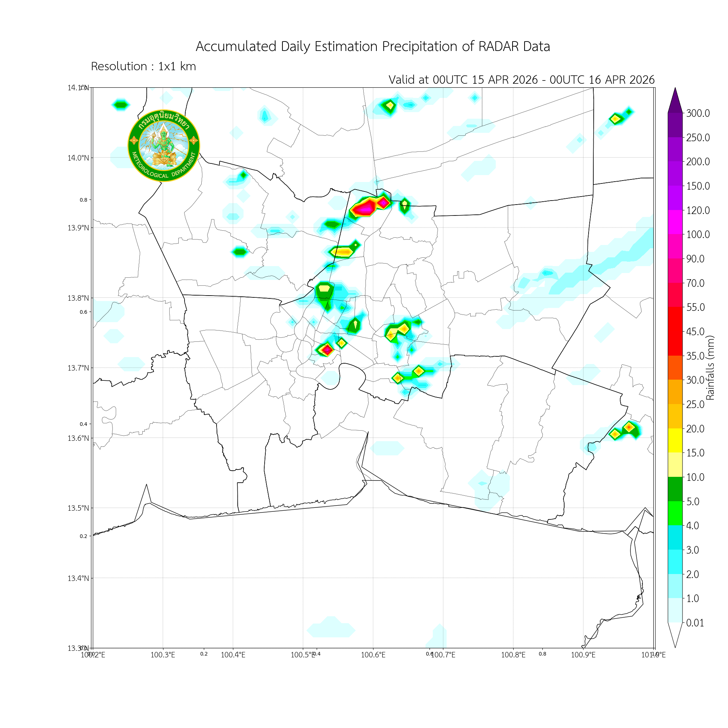The height and width of the screenshot is (728, 728).
Task: Click the Meteorological Department logo
Action: point(163,146)
